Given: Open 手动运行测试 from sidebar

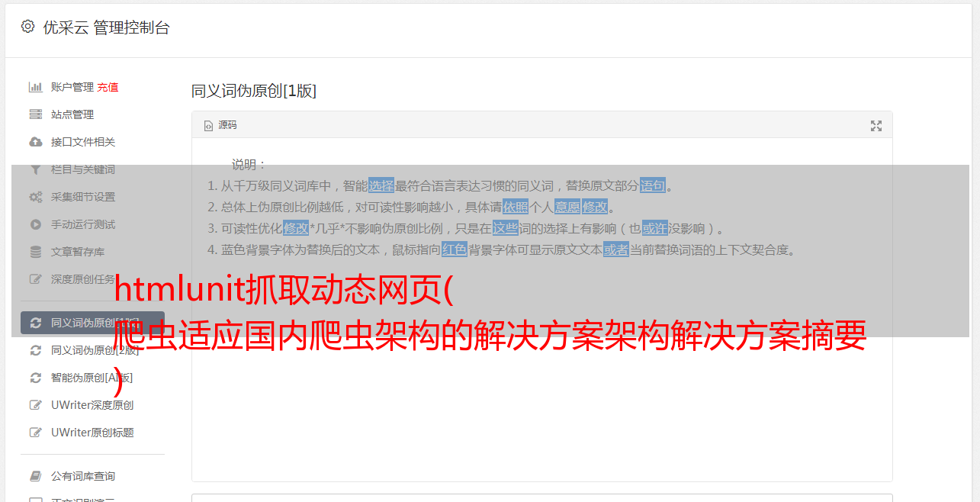Looking at the screenshot, I should [x=83, y=224].
